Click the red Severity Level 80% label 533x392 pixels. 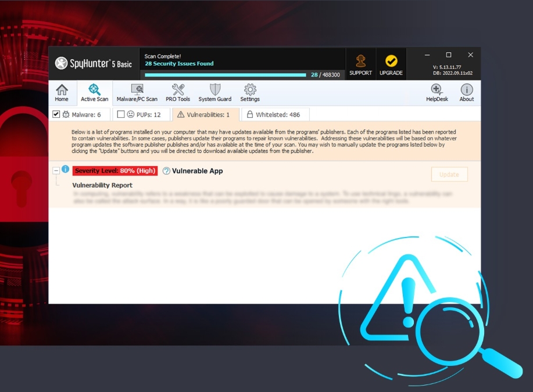[115, 171]
